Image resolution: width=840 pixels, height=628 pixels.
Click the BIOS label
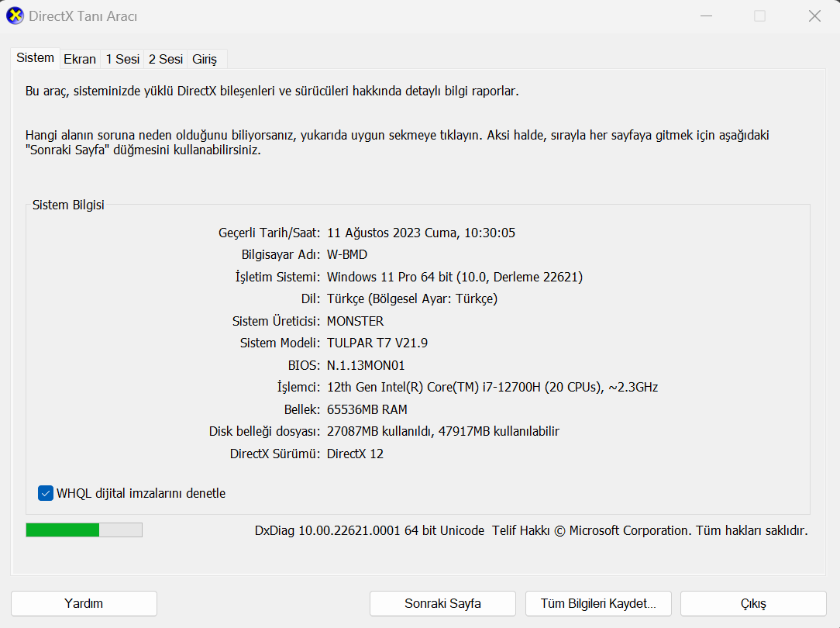304,365
